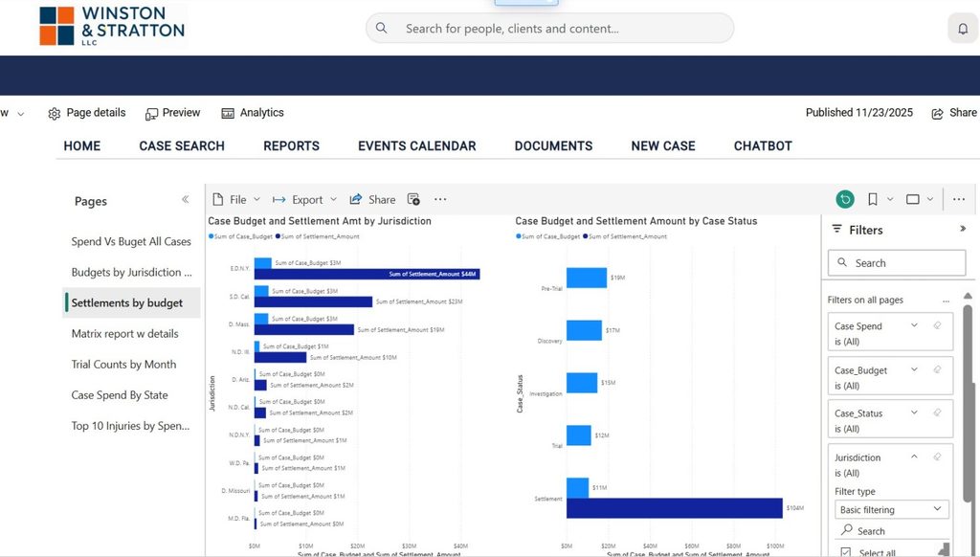The height and width of the screenshot is (557, 980).
Task: Click the Settlement dark blue bar
Action: tap(675, 508)
